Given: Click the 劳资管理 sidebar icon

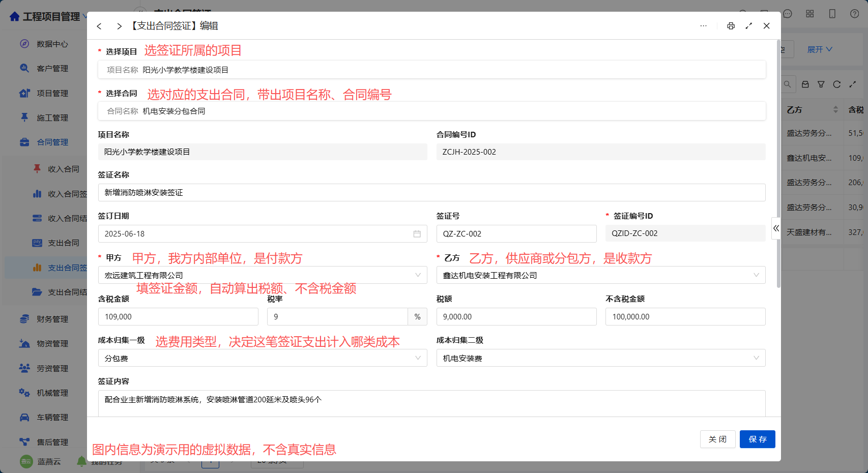Looking at the screenshot, I should click(24, 368).
